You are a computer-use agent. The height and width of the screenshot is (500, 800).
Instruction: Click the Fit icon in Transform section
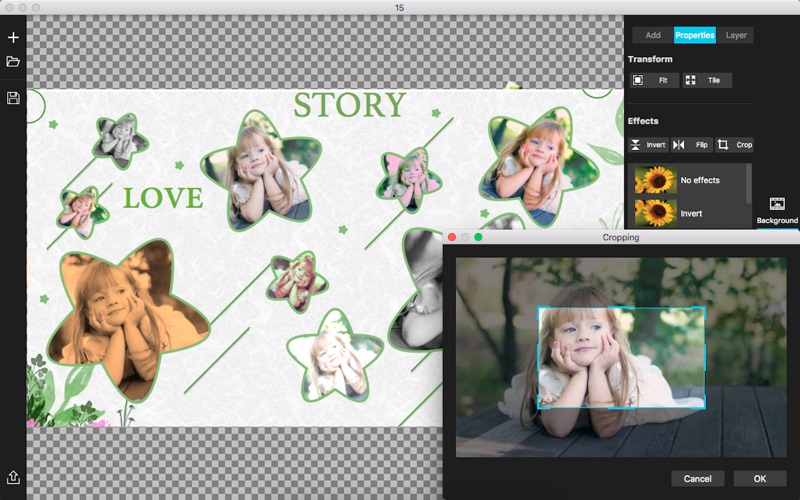click(x=638, y=80)
